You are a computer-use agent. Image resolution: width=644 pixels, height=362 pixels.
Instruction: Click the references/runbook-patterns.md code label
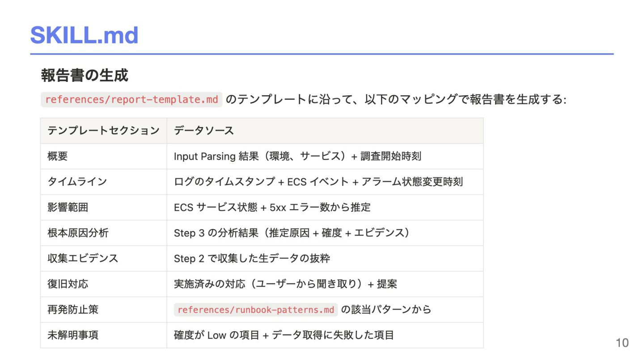coord(256,310)
